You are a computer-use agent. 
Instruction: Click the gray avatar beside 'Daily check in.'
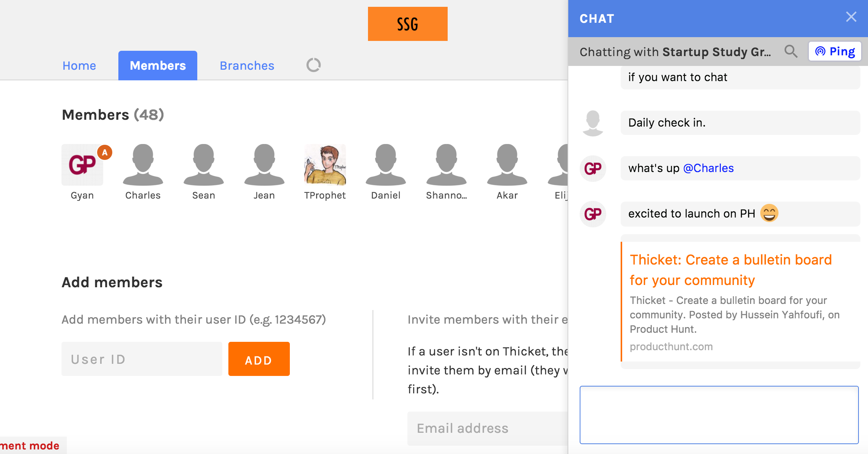click(x=593, y=123)
